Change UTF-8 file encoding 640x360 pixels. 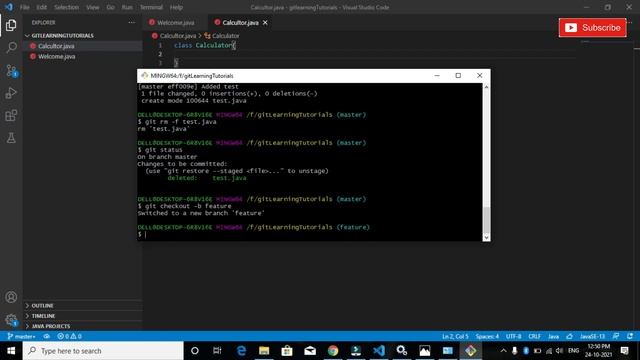(513, 336)
